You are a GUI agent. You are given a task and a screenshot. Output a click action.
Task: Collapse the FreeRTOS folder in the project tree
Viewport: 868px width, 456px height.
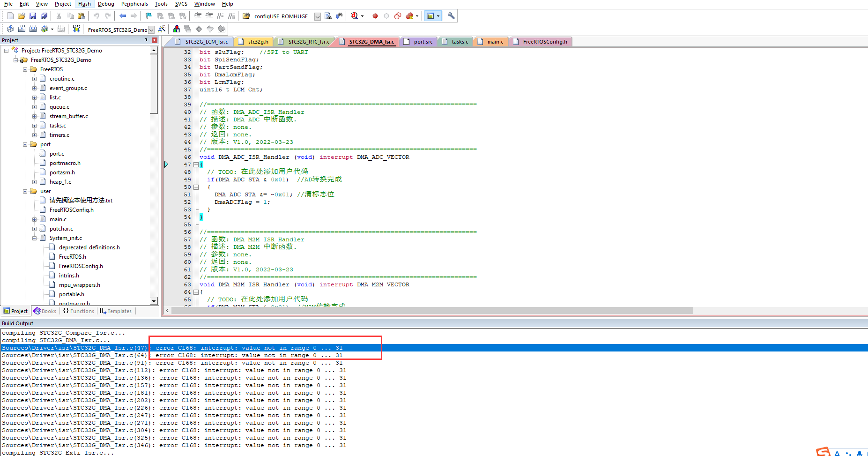(25, 69)
